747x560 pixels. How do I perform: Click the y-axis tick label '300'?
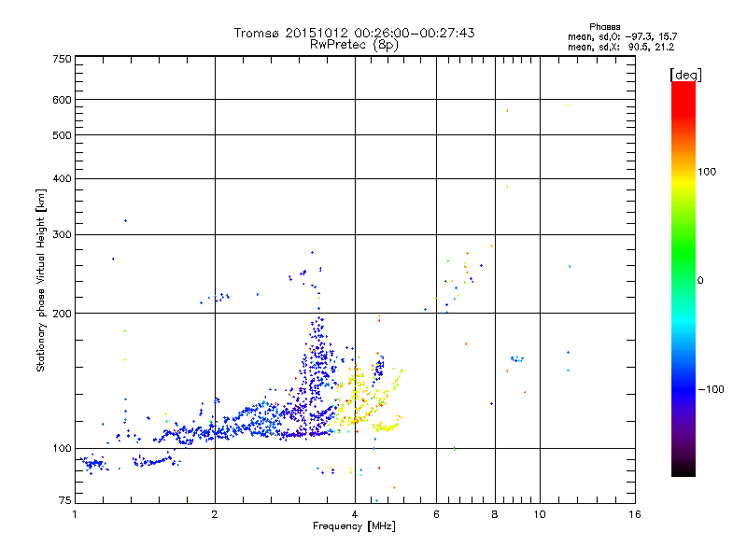click(62, 234)
